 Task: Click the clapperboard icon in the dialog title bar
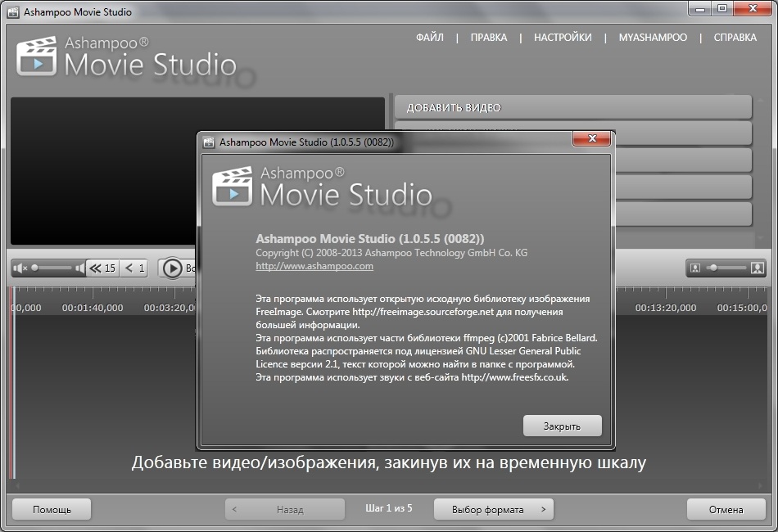pyautogui.click(x=209, y=142)
